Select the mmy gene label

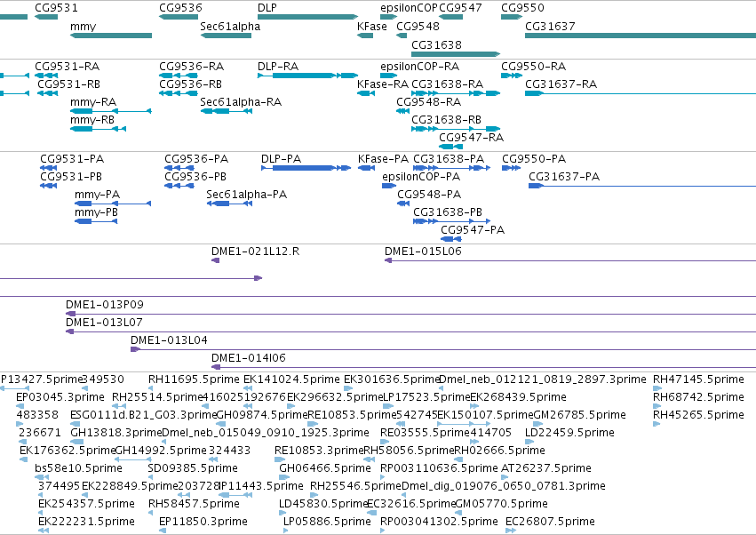[83, 26]
